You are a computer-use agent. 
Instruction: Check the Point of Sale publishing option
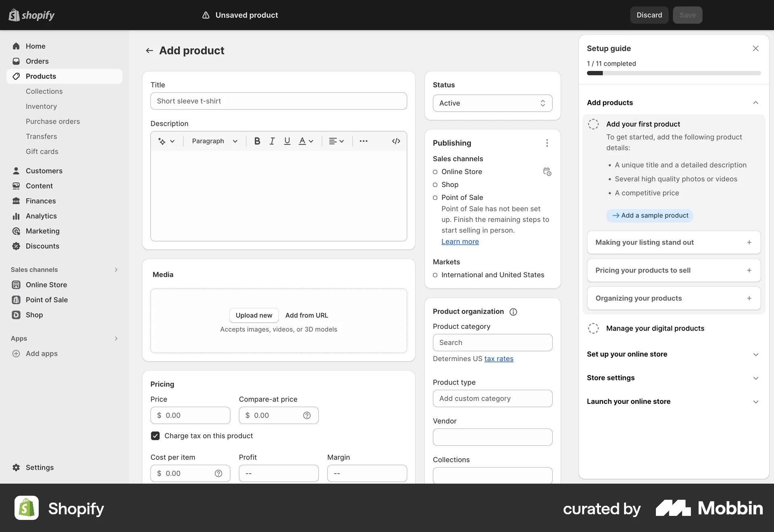[435, 197]
